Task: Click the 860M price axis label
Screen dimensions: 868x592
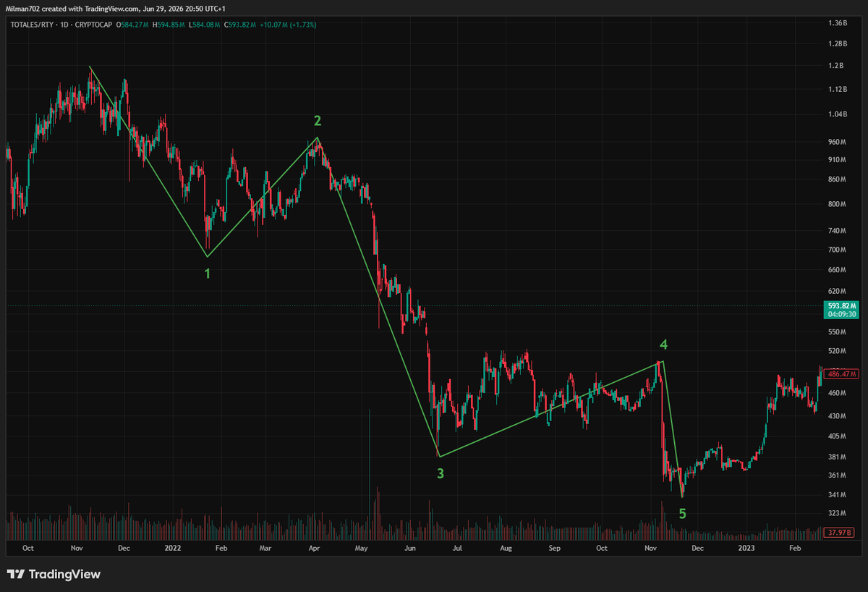Action: point(838,179)
